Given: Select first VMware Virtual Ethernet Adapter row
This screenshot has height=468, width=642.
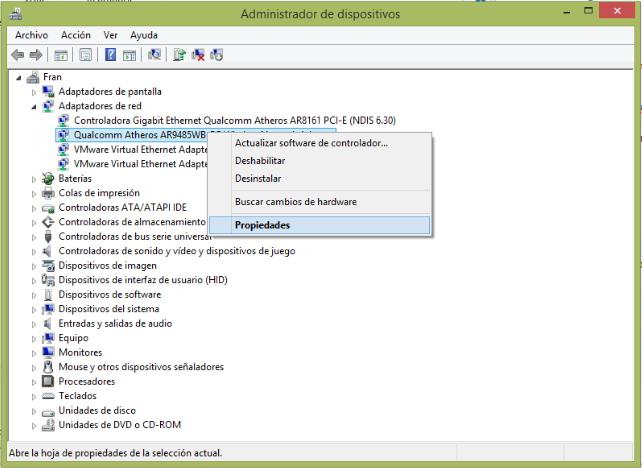Looking at the screenshot, I should (140, 149).
